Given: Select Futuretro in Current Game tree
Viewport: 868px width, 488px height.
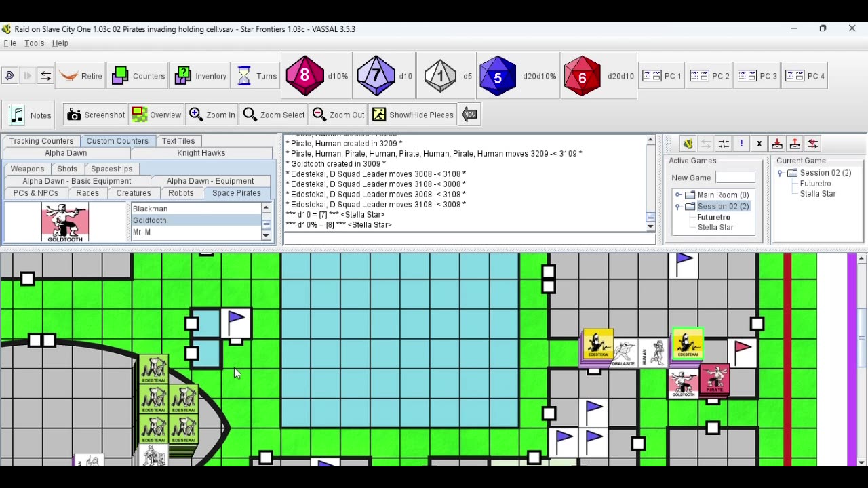Looking at the screenshot, I should click(815, 184).
